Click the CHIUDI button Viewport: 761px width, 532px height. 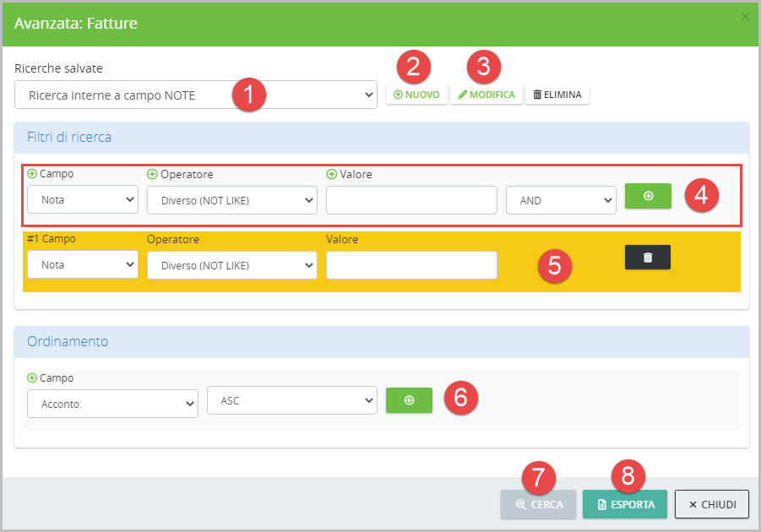click(711, 505)
